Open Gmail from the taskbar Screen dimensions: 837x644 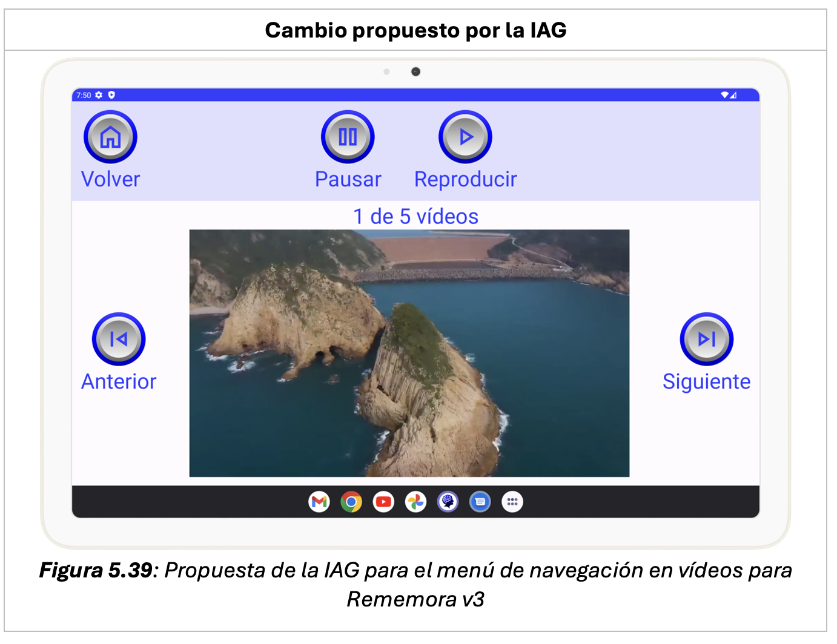tap(319, 502)
